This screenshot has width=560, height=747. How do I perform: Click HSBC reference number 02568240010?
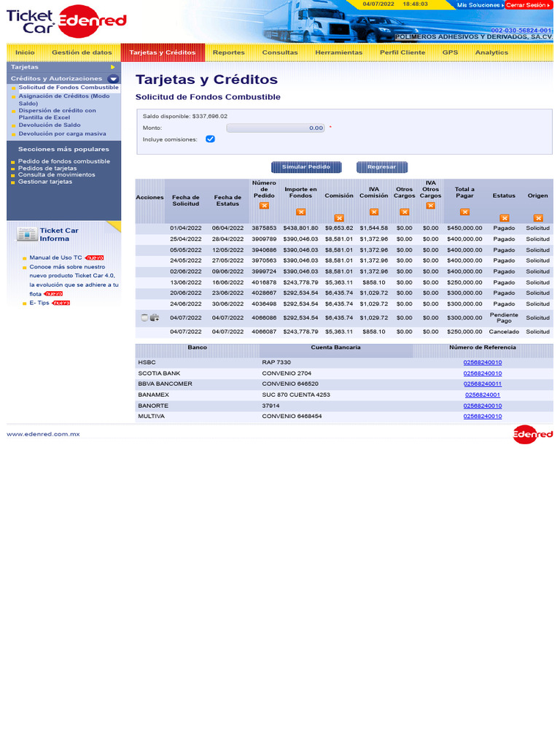483,363
